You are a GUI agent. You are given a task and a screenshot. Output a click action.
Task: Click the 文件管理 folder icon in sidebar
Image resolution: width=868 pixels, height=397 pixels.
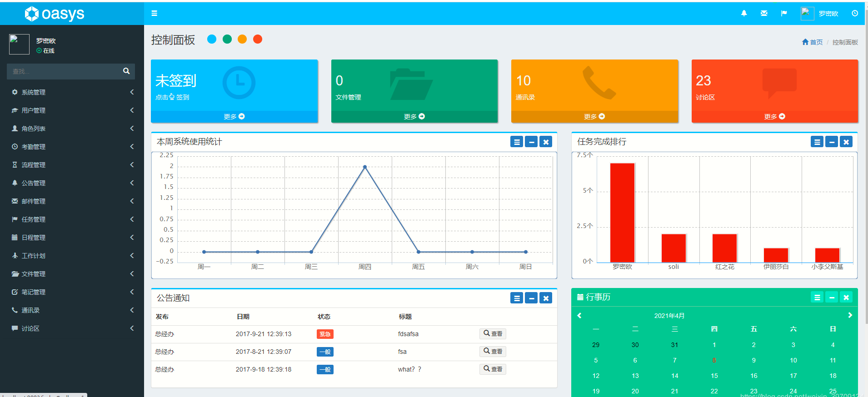pyautogui.click(x=15, y=273)
